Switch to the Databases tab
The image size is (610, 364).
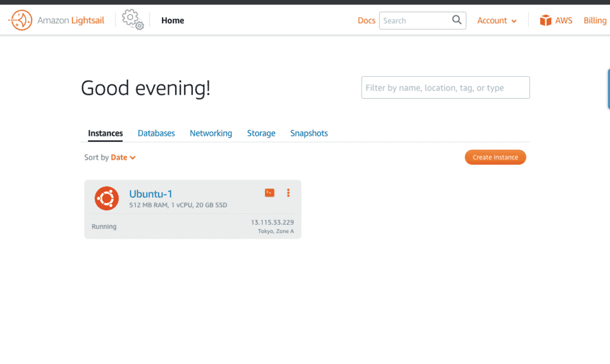tap(157, 133)
